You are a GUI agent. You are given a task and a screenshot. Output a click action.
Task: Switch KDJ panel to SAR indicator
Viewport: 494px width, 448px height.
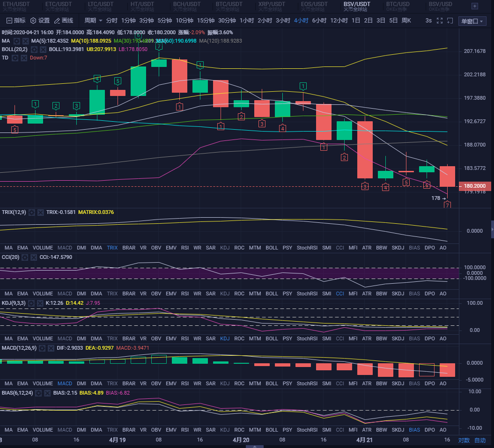pos(210,338)
